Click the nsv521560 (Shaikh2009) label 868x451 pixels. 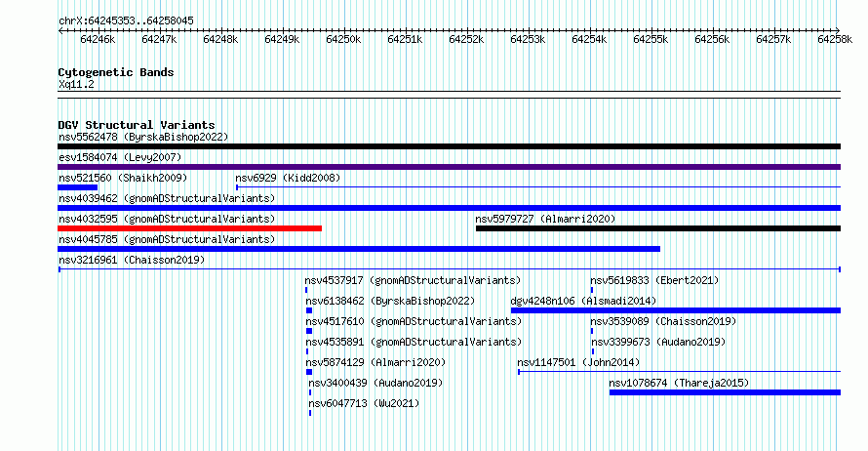pos(123,178)
